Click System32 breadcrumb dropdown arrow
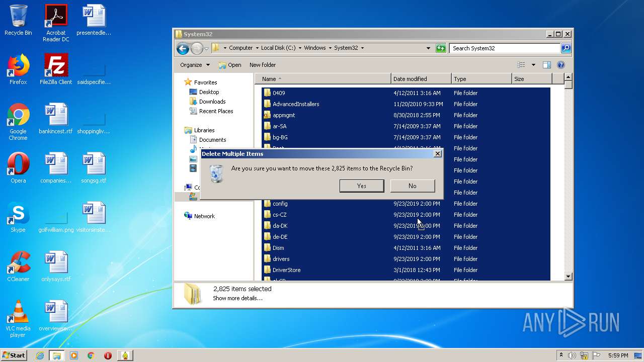This screenshot has width=644, height=362. pyautogui.click(x=362, y=48)
